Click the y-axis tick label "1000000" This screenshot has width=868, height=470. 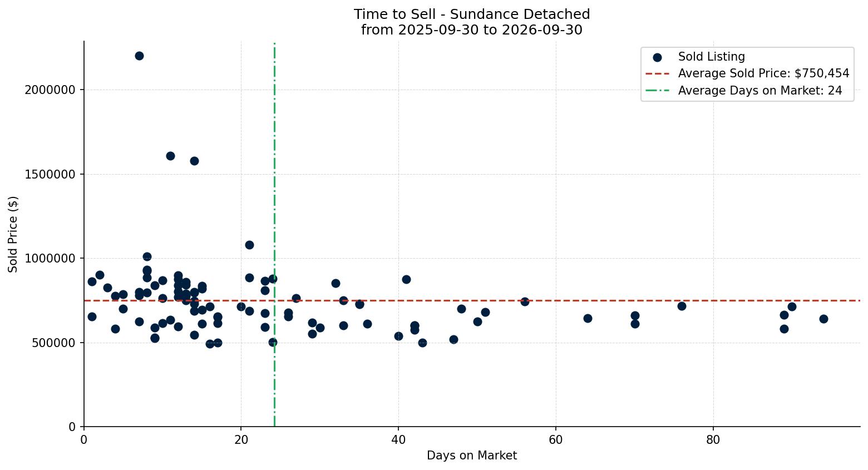click(x=50, y=259)
